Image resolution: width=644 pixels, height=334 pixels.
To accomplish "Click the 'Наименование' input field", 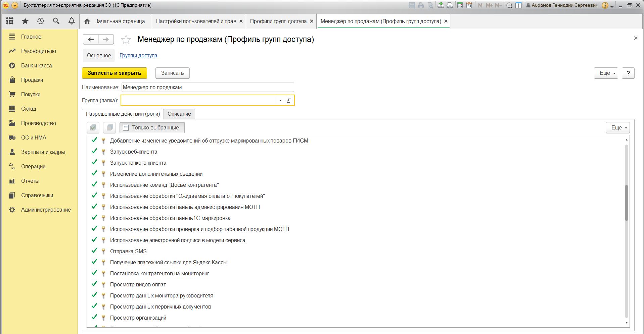I will click(208, 88).
